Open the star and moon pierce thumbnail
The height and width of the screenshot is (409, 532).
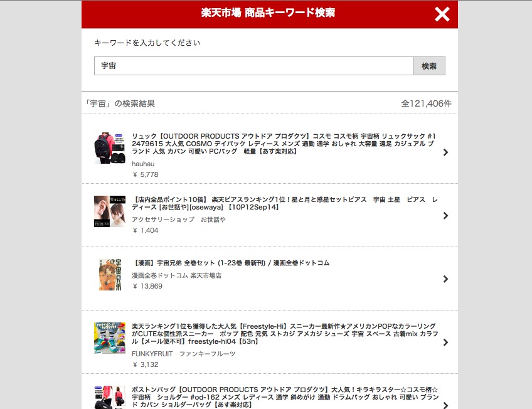pos(110,211)
